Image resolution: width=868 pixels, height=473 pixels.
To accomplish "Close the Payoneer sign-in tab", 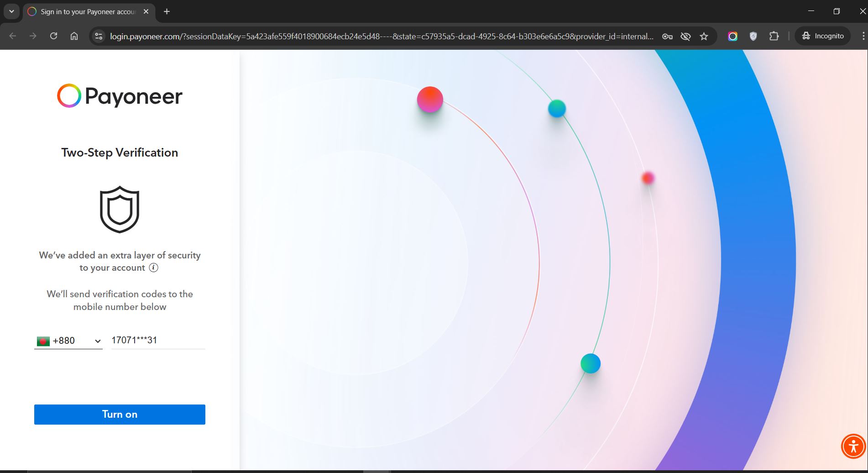I will tap(146, 11).
